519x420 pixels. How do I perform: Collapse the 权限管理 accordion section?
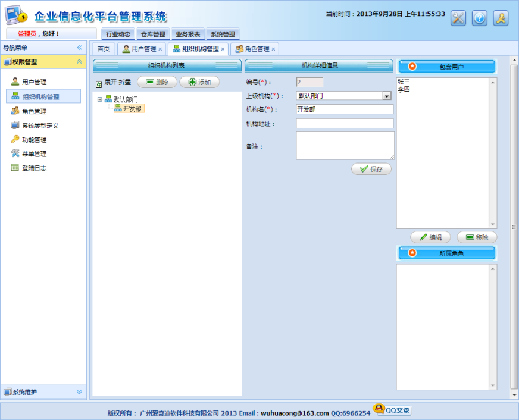click(x=79, y=61)
